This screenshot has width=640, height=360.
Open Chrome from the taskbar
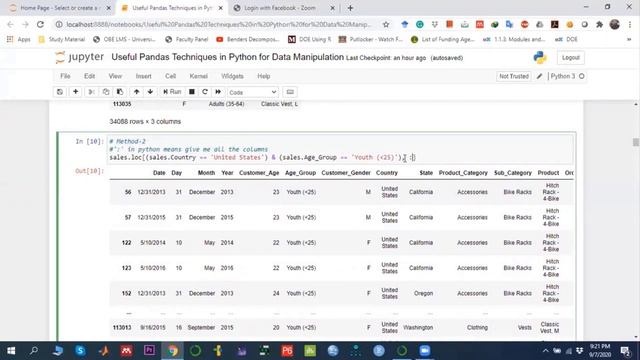tap(172, 351)
